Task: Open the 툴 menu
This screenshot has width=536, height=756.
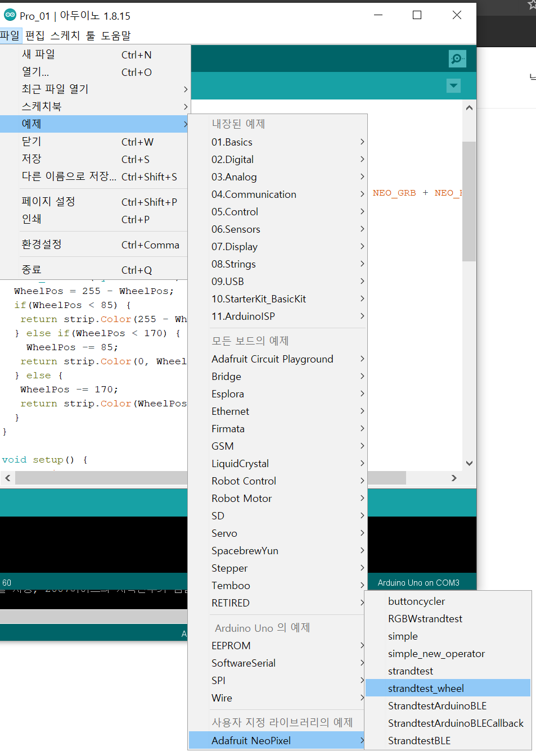Action: click(91, 35)
